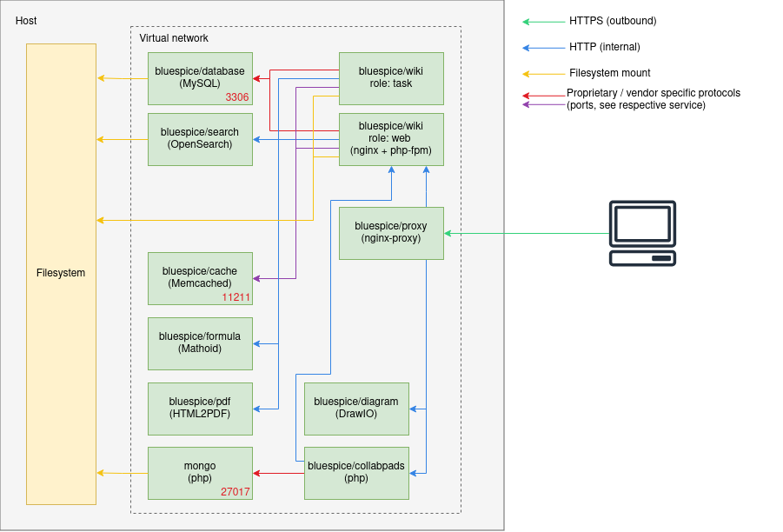Click the yellow arrow in the legend
Image resolution: width=783 pixels, height=532 pixels.
[544, 74]
